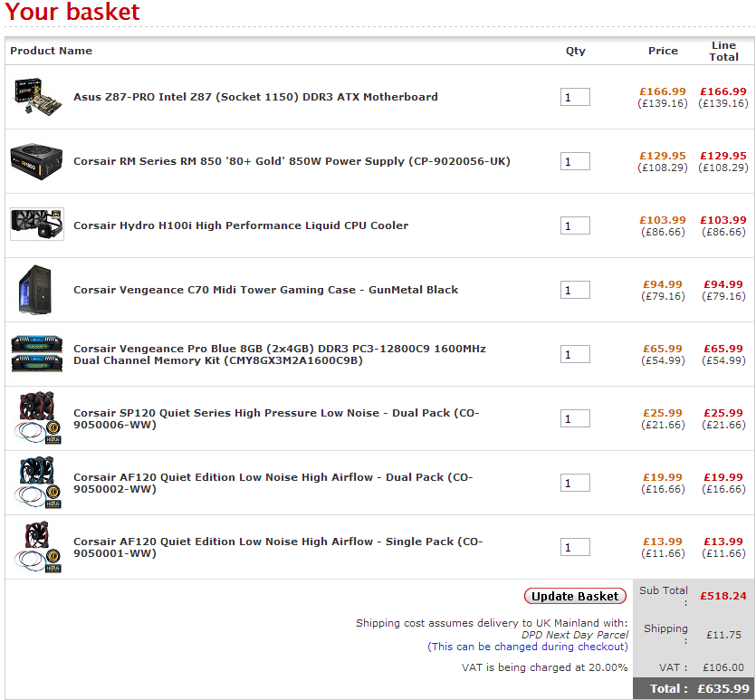Viewport: 756px width, 700px height.
Task: Click 'DPD Next Day Parcel' shipping text
Action: [x=575, y=635]
